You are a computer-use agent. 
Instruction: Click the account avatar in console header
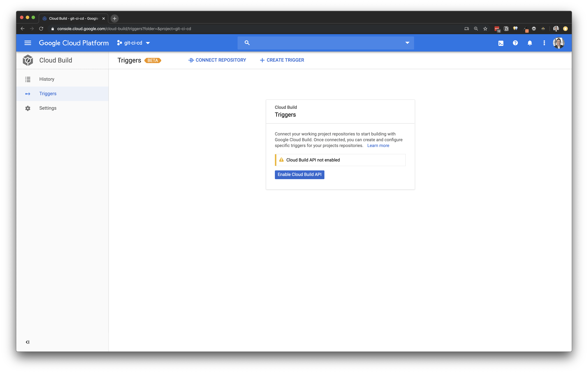[558, 43]
